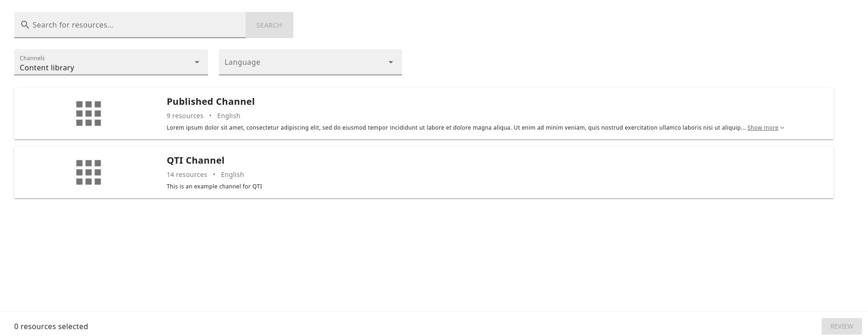This screenshot has width=868, height=336.
Task: Click '0 resources selected' status text
Action: (51, 326)
